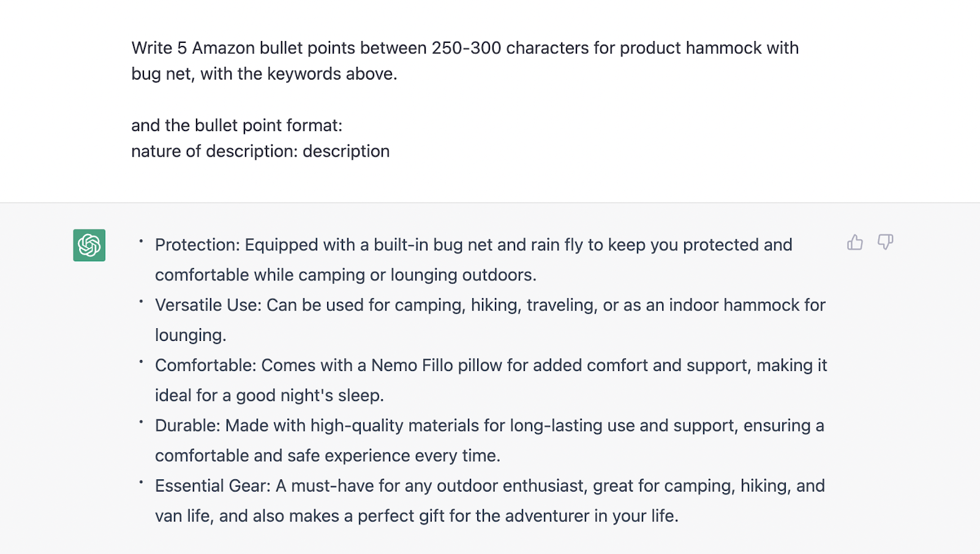Click the bullet dot before 'Essential Gear'
The height and width of the screenshot is (554, 980).
click(141, 483)
